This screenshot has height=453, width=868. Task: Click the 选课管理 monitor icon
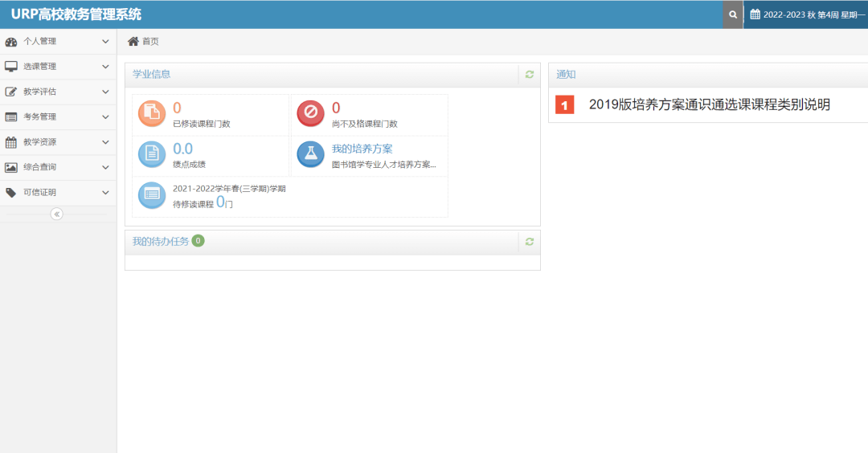pos(11,67)
